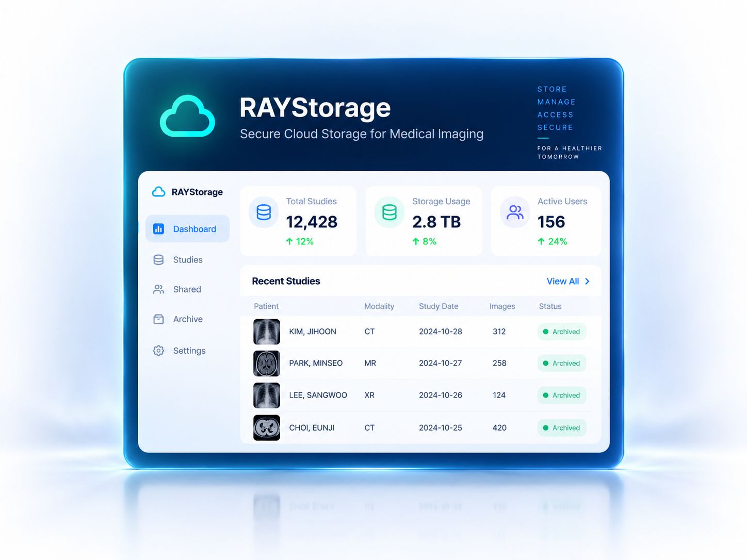
Task: Click the Study Date column header
Action: (439, 306)
